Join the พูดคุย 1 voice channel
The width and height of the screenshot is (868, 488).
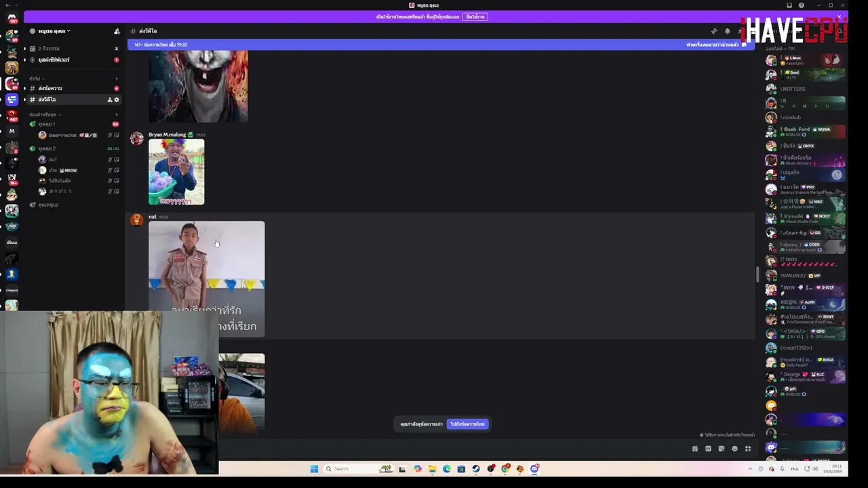[x=75, y=124]
